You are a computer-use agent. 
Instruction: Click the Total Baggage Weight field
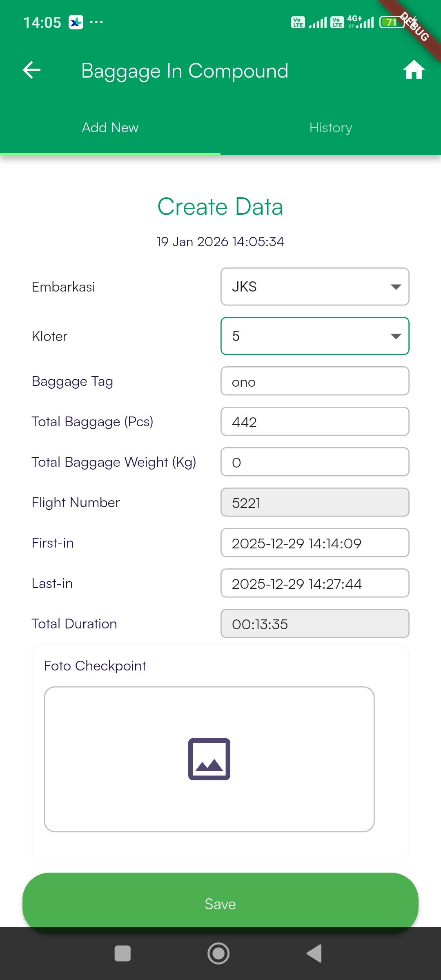(x=315, y=462)
